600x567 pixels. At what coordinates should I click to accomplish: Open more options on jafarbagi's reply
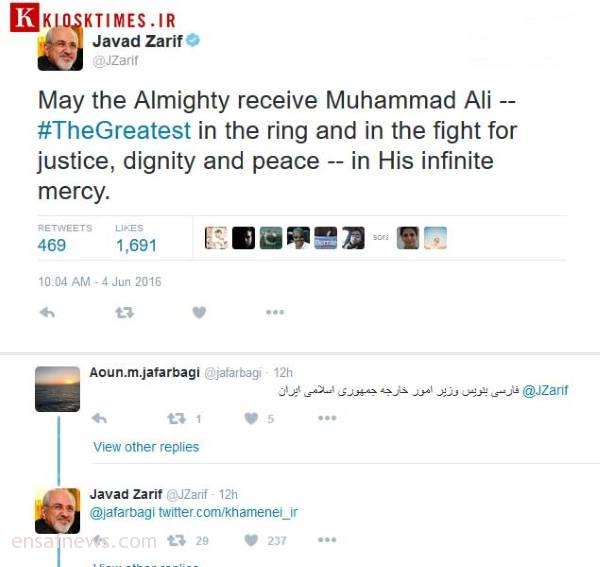327,418
